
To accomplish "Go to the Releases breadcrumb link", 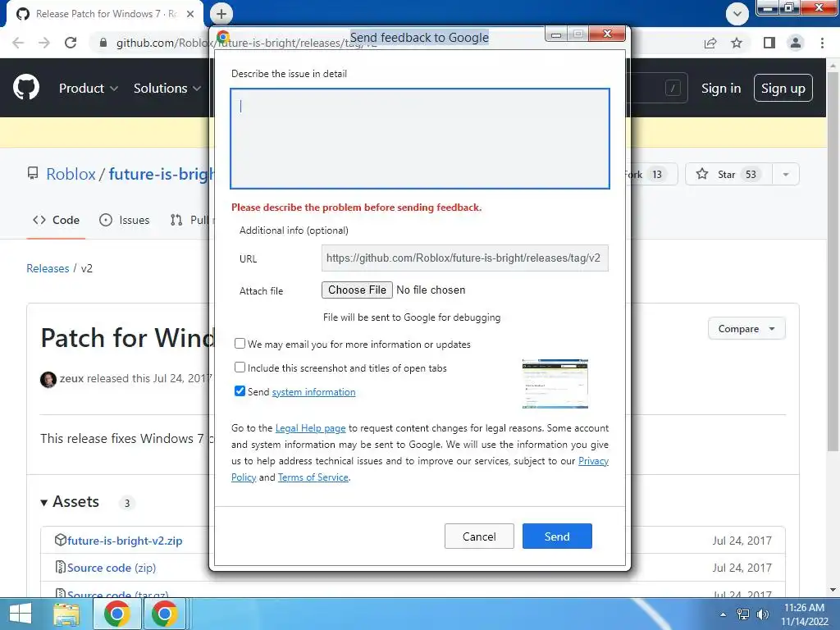I will point(48,268).
